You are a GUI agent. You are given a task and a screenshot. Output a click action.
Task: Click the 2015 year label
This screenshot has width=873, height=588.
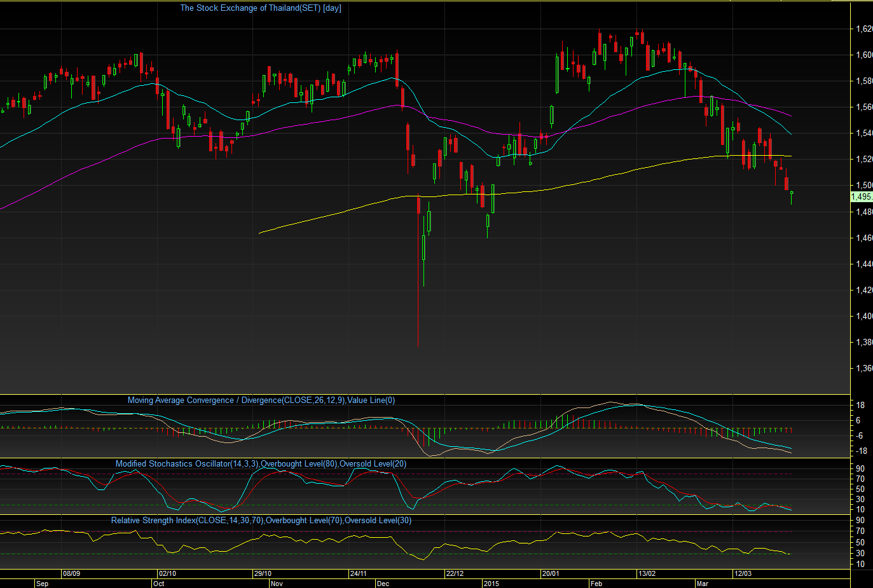pos(491,584)
